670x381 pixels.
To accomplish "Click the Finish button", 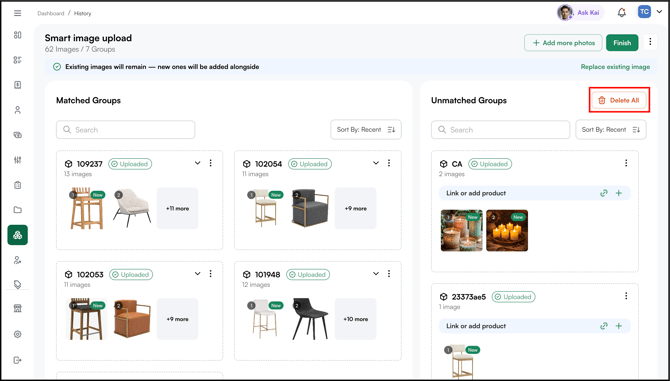I will coord(622,43).
